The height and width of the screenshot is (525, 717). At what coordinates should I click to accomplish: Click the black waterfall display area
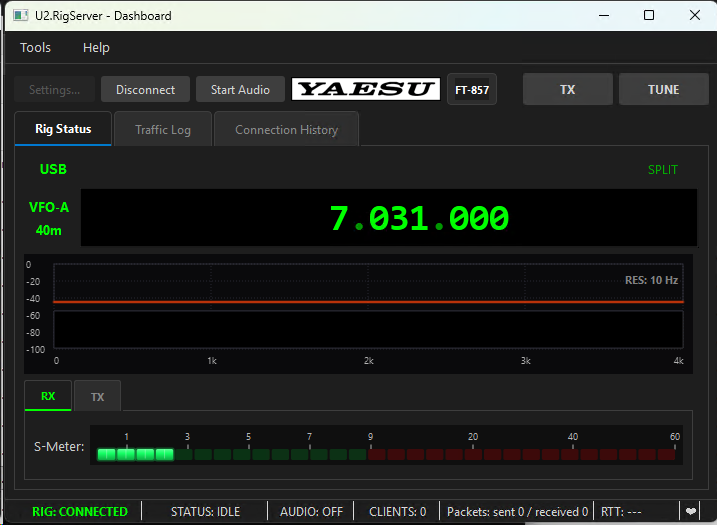tap(368, 329)
